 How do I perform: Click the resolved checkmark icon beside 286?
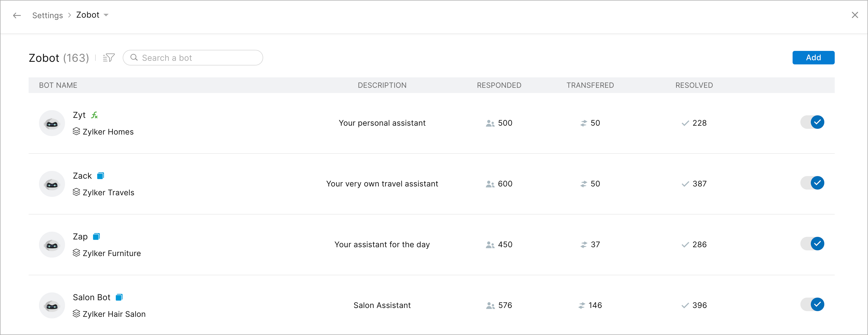pos(685,245)
